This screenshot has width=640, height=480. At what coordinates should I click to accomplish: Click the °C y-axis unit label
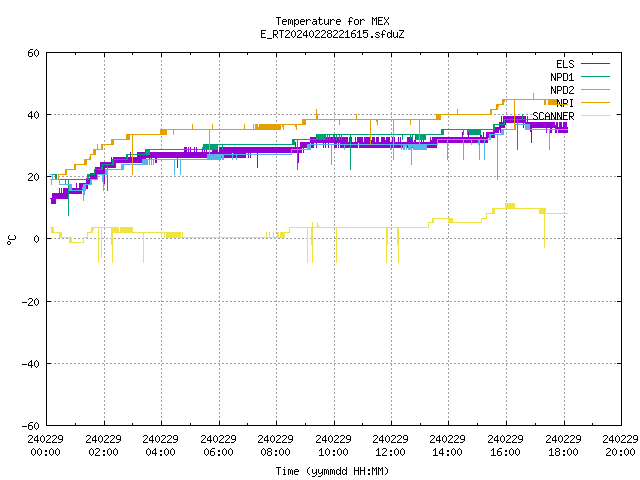tap(11, 240)
